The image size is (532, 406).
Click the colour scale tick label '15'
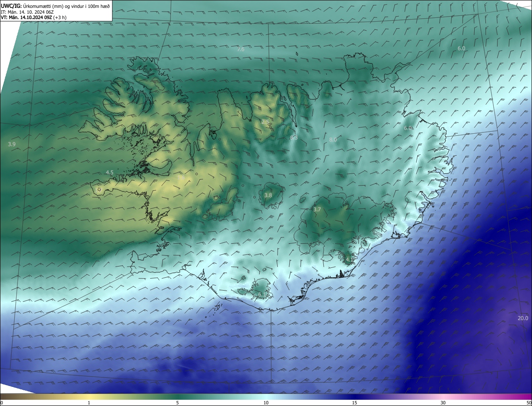point(355,403)
